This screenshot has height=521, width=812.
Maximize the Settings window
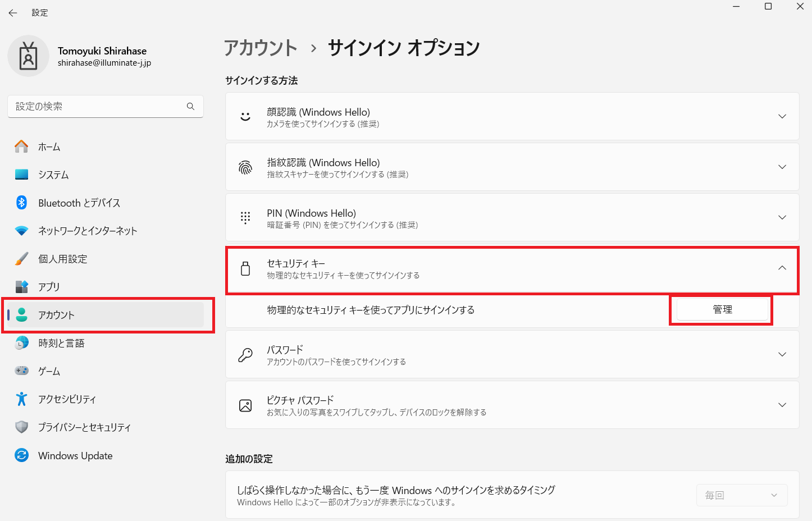pyautogui.click(x=768, y=6)
